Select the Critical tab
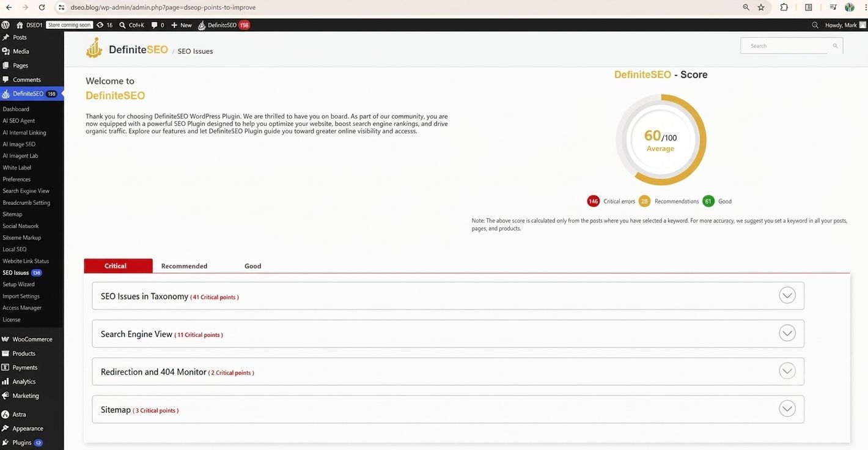 118,266
